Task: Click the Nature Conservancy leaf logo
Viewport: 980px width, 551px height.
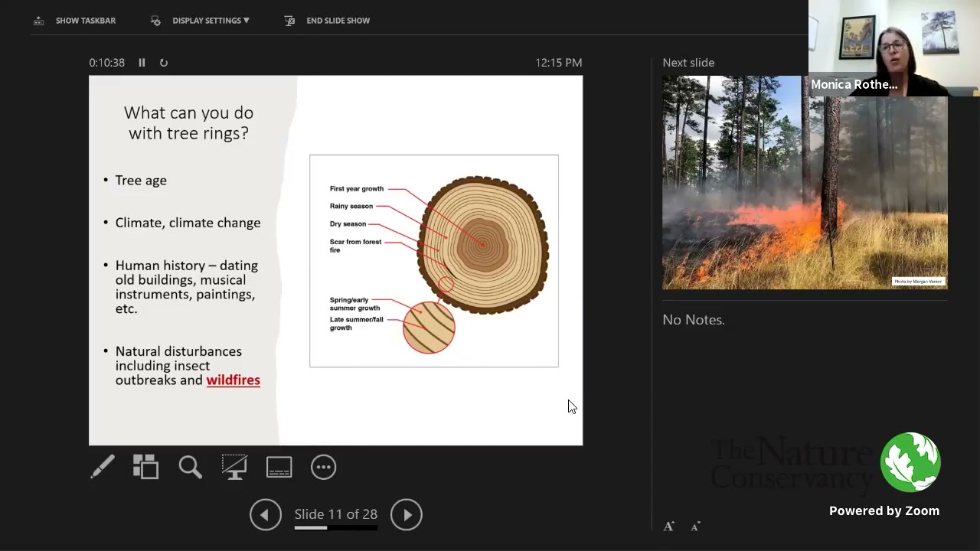Action: (x=910, y=462)
